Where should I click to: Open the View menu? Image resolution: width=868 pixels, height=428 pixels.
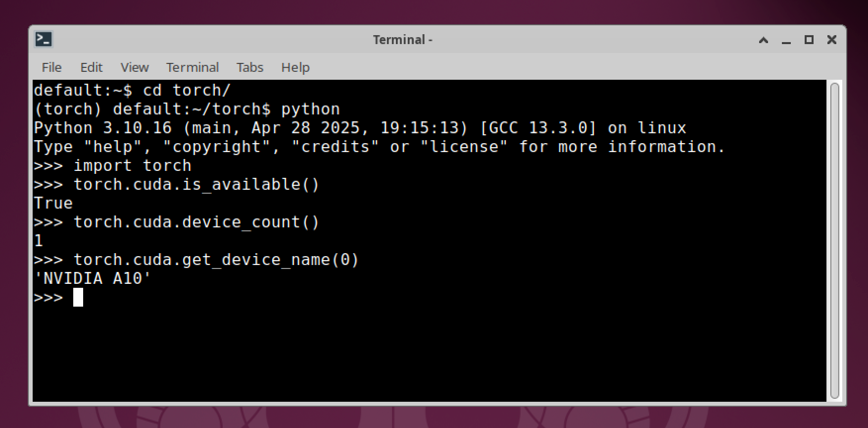(x=134, y=67)
